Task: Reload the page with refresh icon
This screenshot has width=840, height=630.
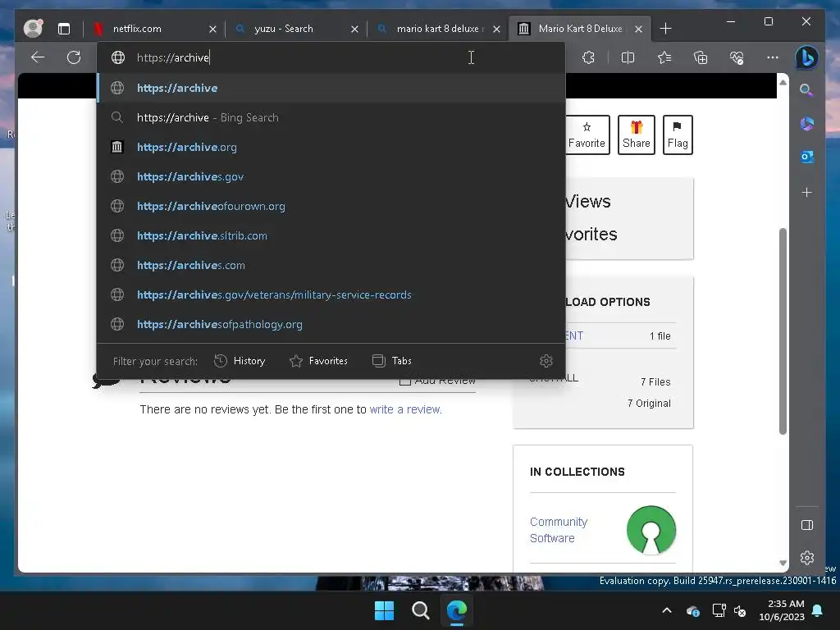Action: (x=74, y=57)
